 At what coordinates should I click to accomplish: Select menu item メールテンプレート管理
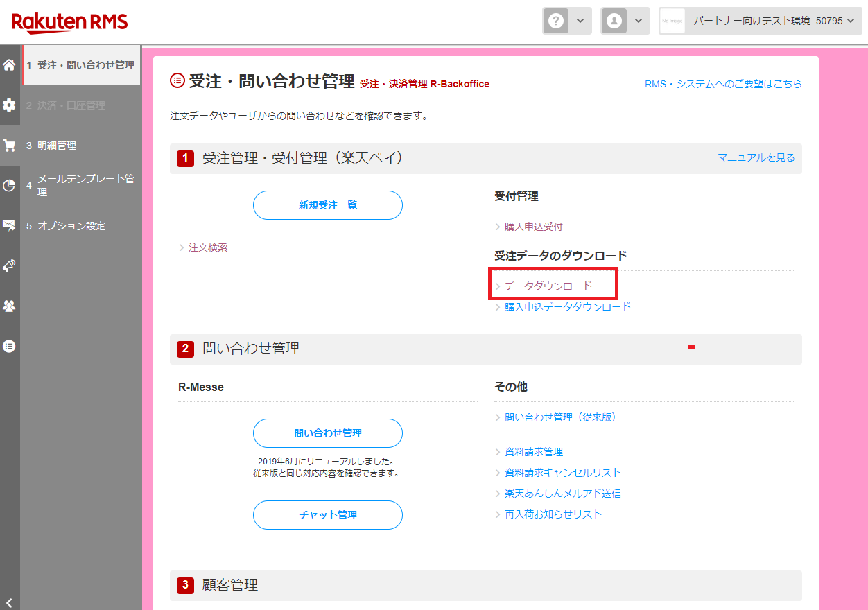(81, 186)
